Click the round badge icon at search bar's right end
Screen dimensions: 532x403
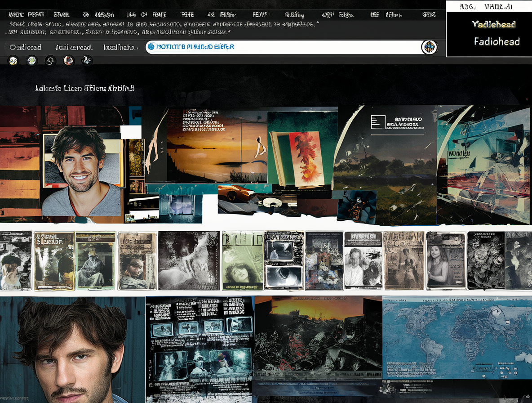tap(429, 47)
